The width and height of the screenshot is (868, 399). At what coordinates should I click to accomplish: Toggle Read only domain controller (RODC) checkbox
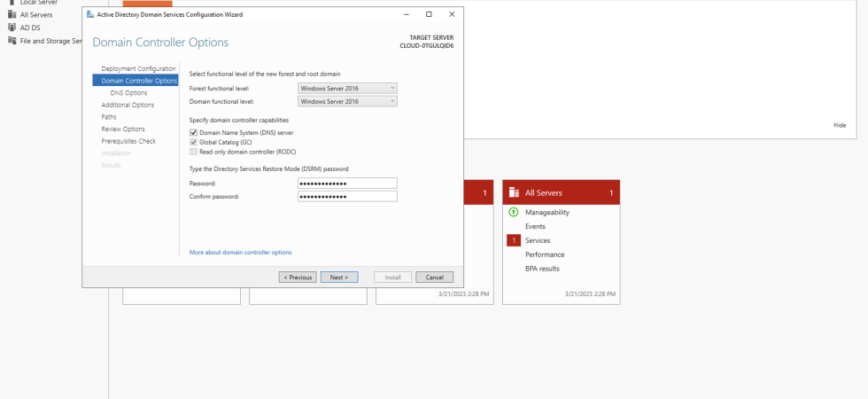point(193,152)
